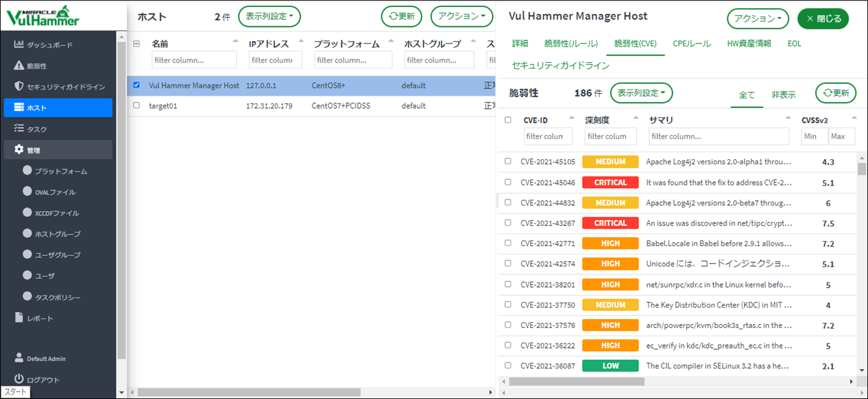This screenshot has width=868, height=399.
Task: Click the circle icon next to ホストグループ
Action: (27, 233)
